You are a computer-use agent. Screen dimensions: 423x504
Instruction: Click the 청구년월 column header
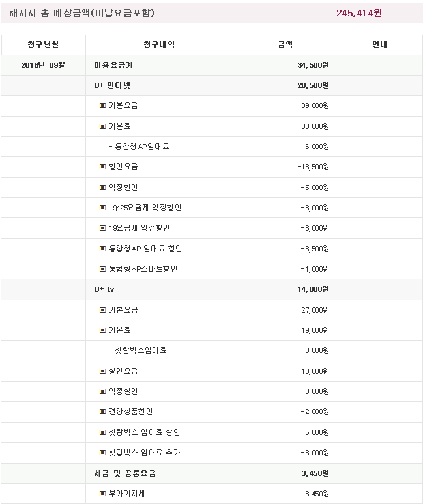pyautogui.click(x=43, y=44)
